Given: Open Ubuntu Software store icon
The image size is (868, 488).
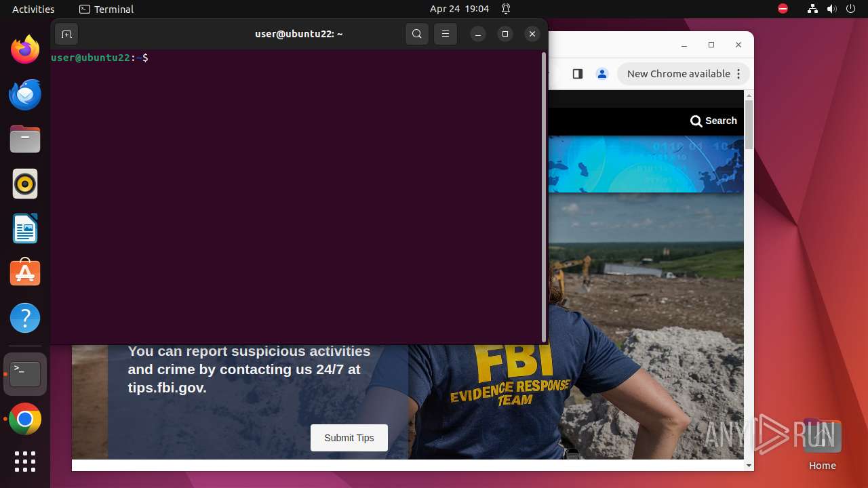Looking at the screenshot, I should tap(25, 273).
